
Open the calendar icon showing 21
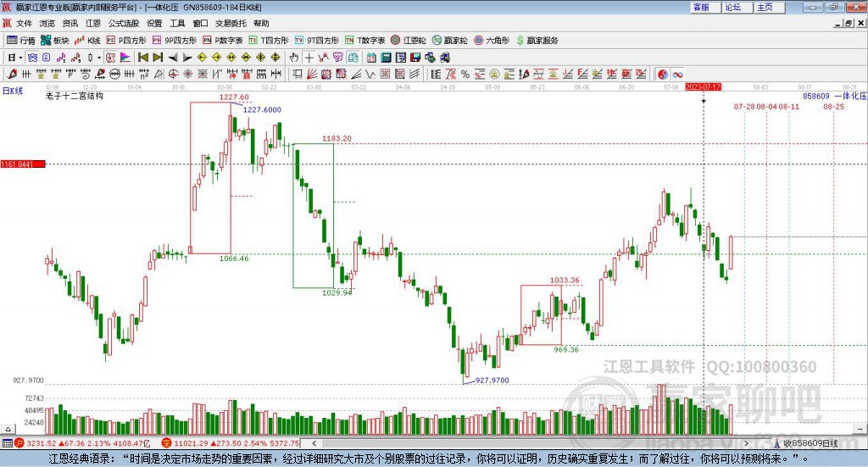point(371,58)
